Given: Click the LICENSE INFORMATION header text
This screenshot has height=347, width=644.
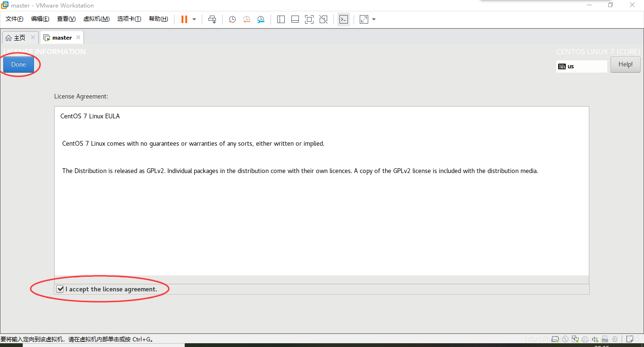Looking at the screenshot, I should [45, 52].
